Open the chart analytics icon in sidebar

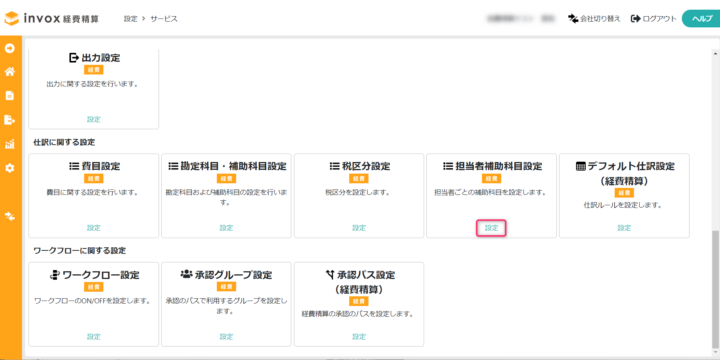click(x=10, y=144)
